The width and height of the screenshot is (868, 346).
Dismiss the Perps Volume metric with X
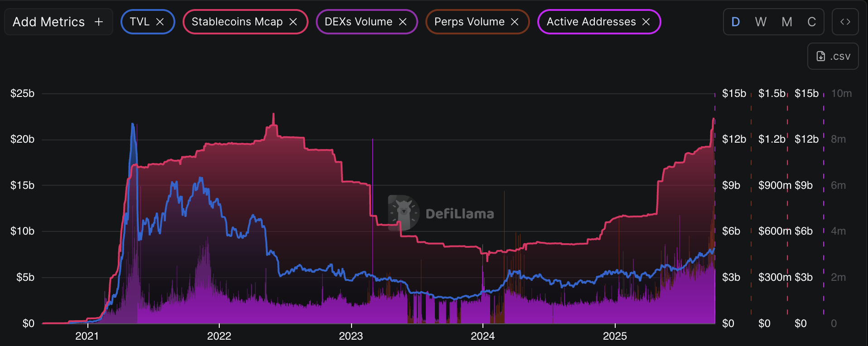coord(515,22)
